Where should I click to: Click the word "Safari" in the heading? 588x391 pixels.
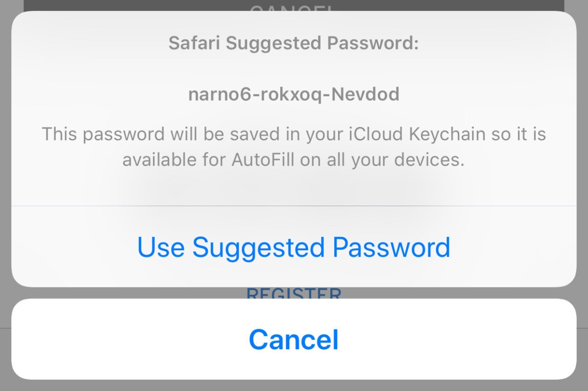click(x=194, y=43)
